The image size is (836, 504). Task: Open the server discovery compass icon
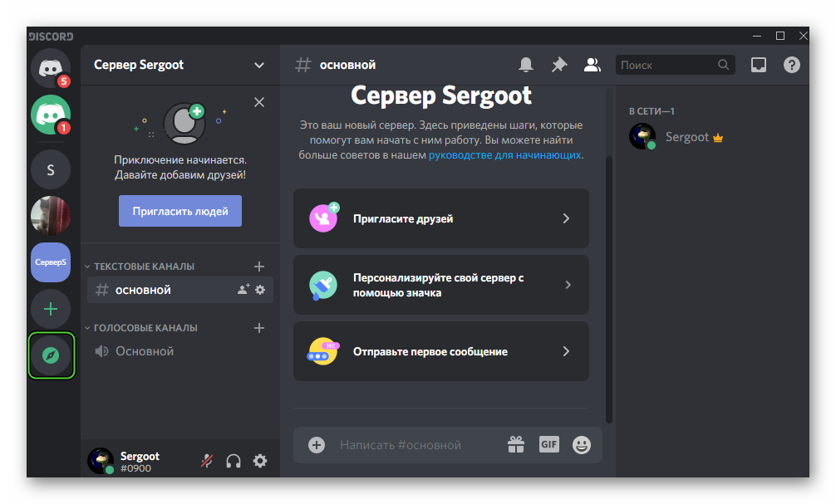pos(51,355)
